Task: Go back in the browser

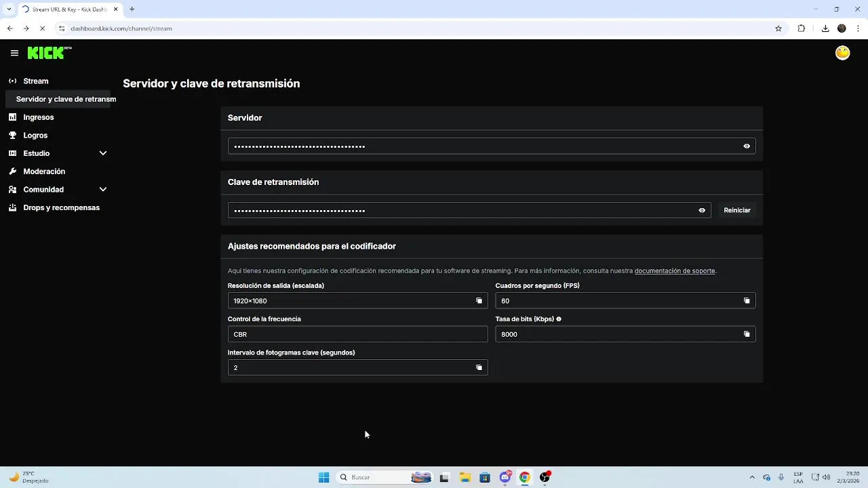Action: tap(9, 28)
